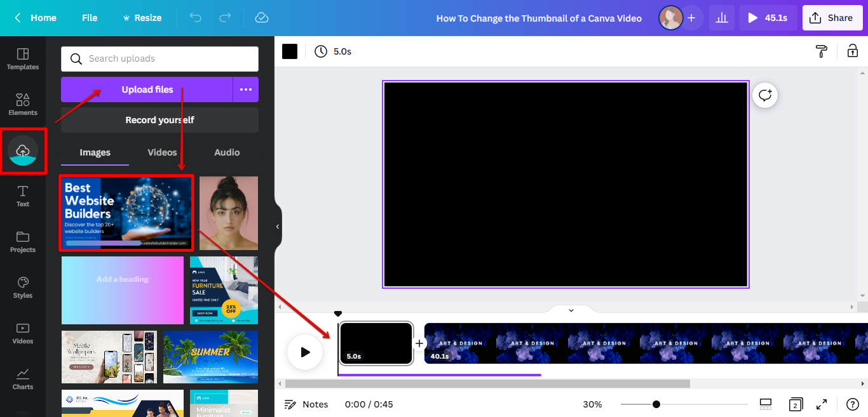Click the cloud save status icon
Viewport: 868px width, 417px height.
[x=261, y=18]
